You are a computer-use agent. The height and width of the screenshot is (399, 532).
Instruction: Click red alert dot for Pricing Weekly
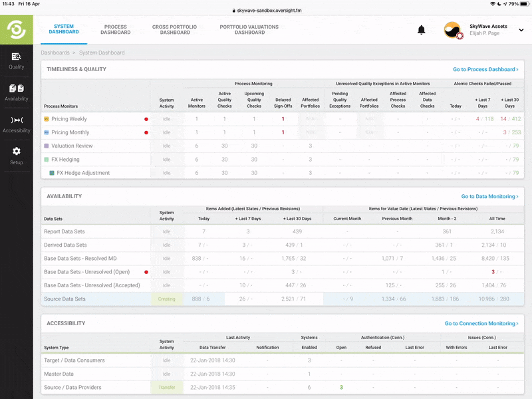146,119
